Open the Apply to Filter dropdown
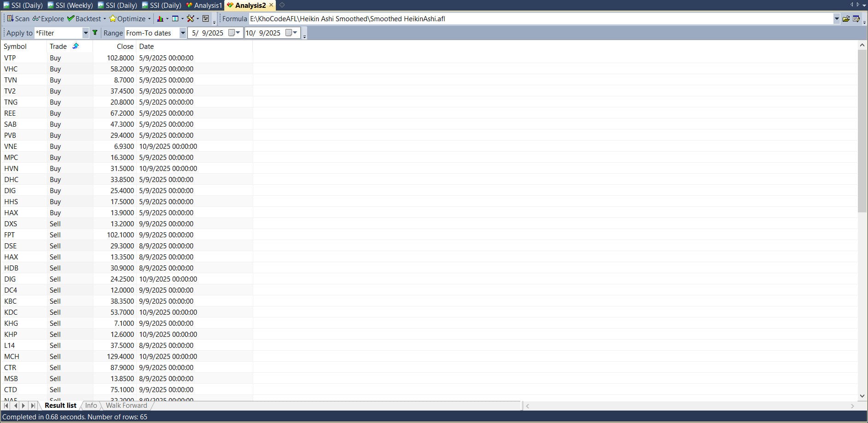The image size is (868, 423). (x=85, y=33)
